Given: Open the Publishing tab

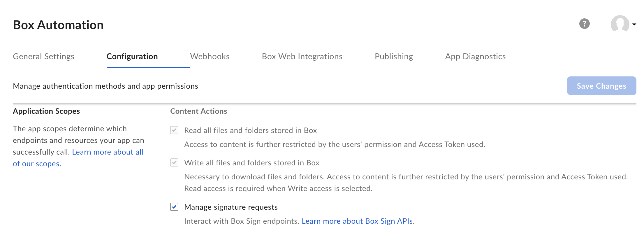Looking at the screenshot, I should point(394,56).
